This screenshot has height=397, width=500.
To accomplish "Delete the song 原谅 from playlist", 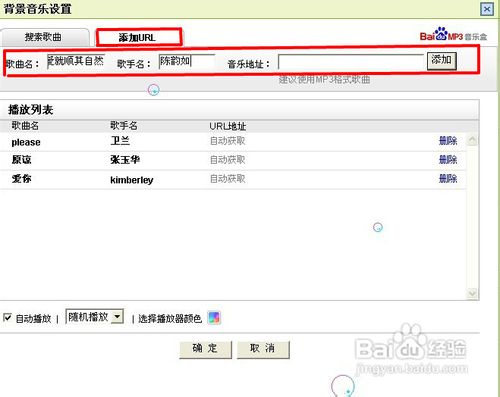I will [448, 160].
